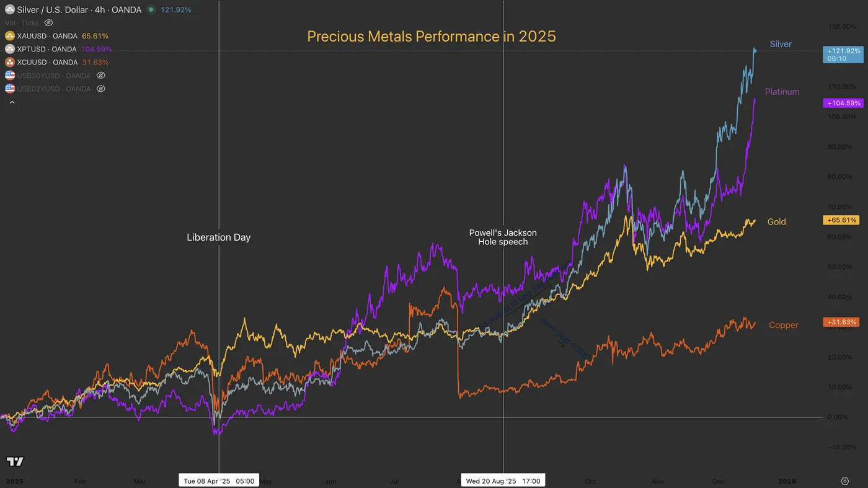This screenshot has width=868, height=488.
Task: Click the green market status dot
Action: point(151,10)
